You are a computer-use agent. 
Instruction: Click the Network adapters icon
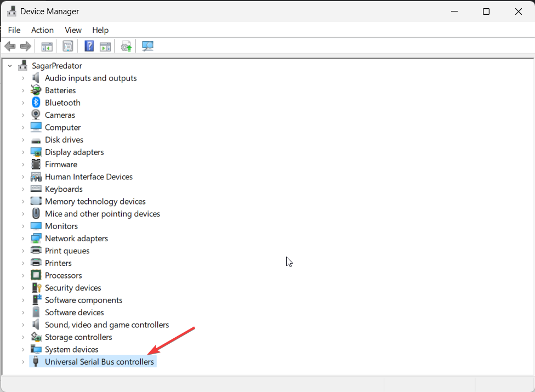36,238
